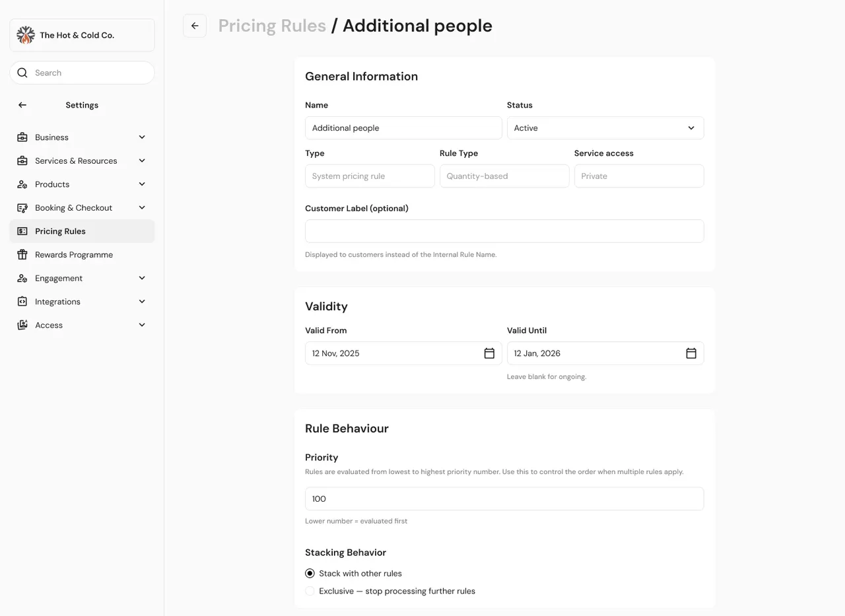Click the search magnifier icon

click(22, 73)
